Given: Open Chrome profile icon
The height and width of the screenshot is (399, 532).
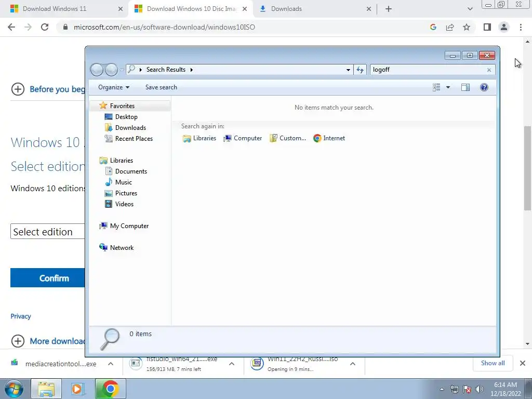Looking at the screenshot, I should click(504, 27).
